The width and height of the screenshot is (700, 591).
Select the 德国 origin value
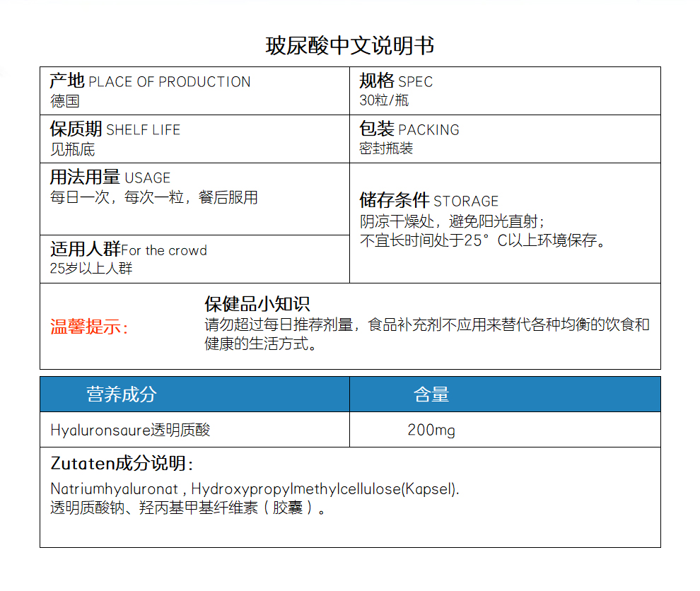(65, 101)
